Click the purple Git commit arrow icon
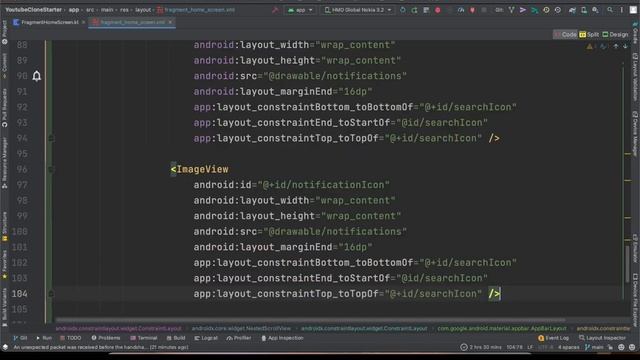 523,10
